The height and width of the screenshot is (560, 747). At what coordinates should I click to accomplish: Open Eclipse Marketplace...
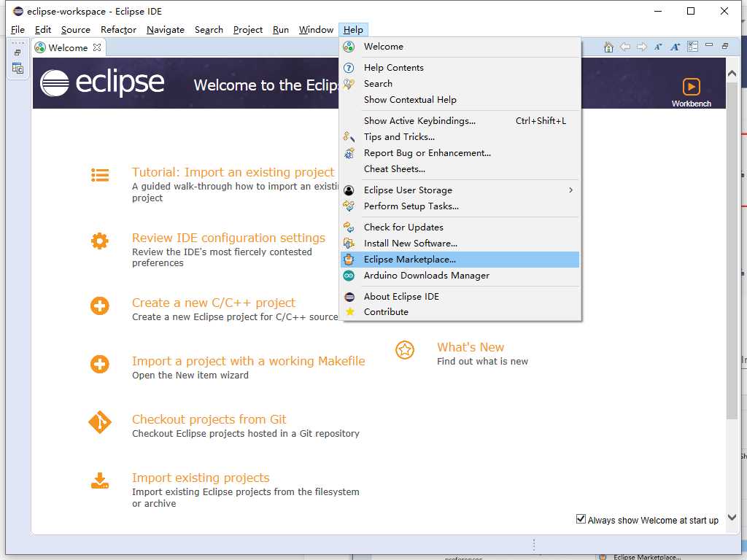460,260
